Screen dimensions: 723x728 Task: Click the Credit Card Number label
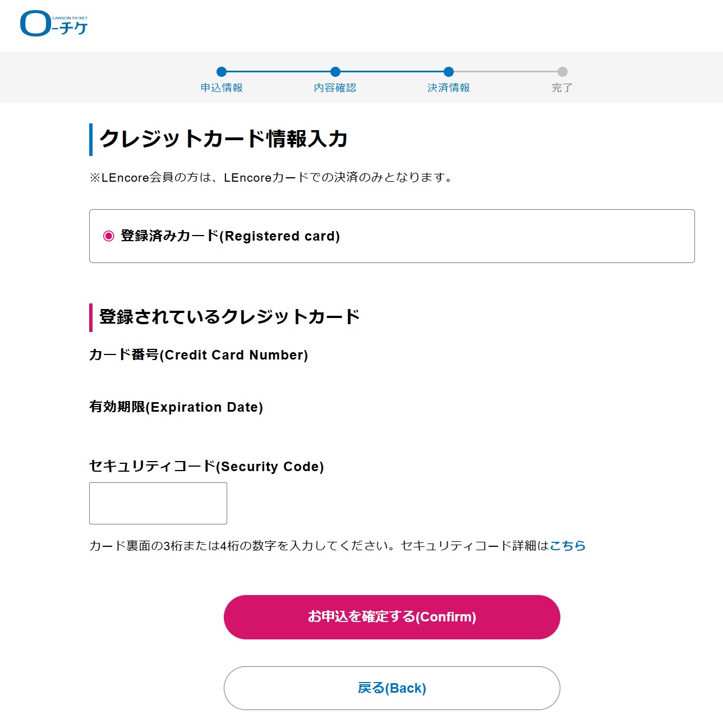tap(199, 355)
